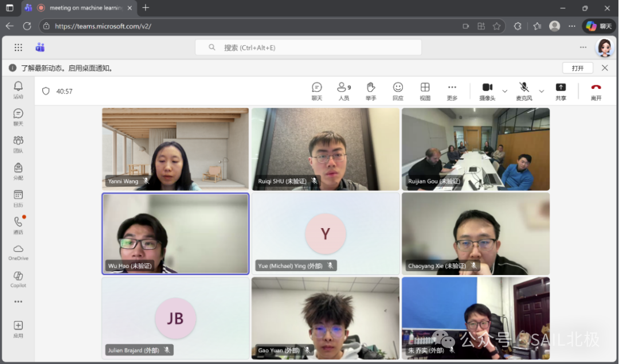The image size is (619, 364).
Task: Toggle microphone mute (麦克风)
Action: pos(524,91)
